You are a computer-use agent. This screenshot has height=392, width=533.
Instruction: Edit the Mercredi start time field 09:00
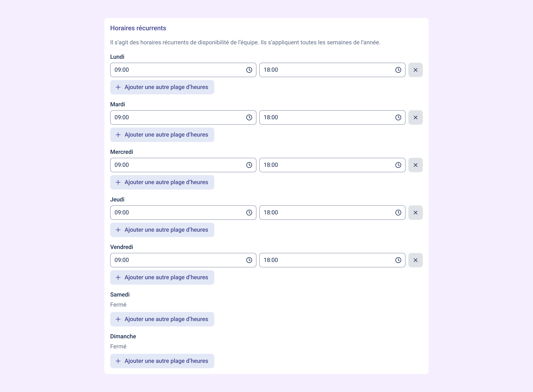pyautogui.click(x=183, y=165)
